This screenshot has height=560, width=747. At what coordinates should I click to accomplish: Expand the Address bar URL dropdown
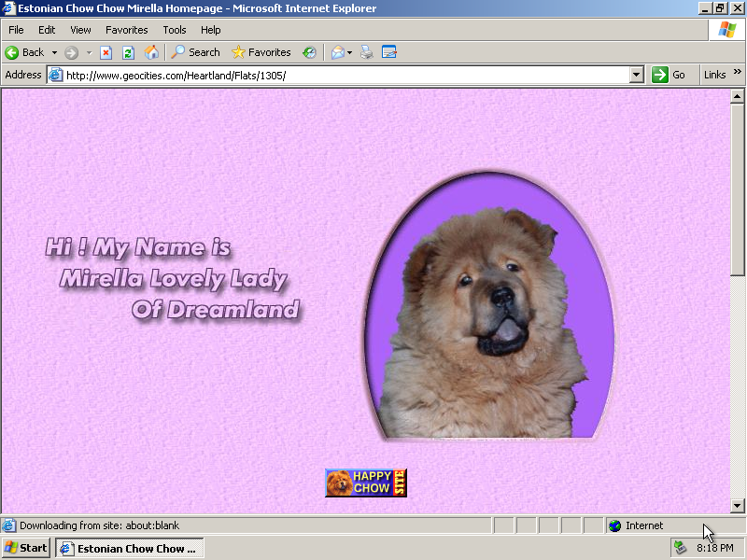(x=637, y=75)
